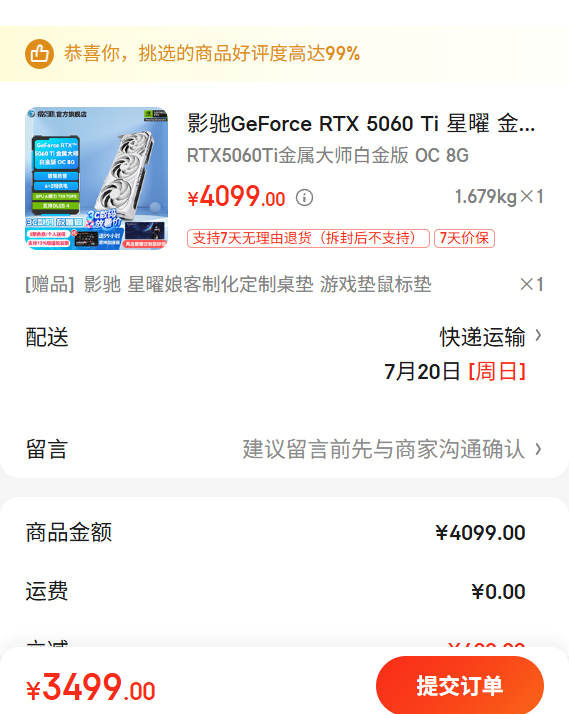The width and height of the screenshot is (569, 714).
Task: Open product title 影驰GeForce RTX 5060 Ti
Action: 361,123
